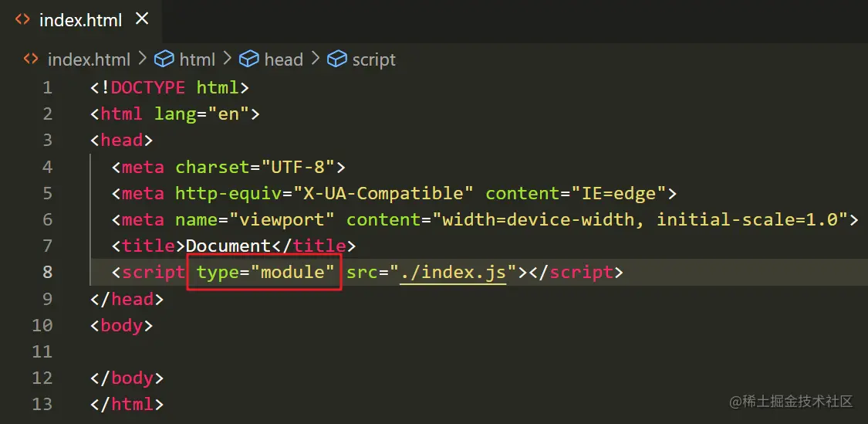Expand chevron after index.html breadcrumb

[142, 58]
